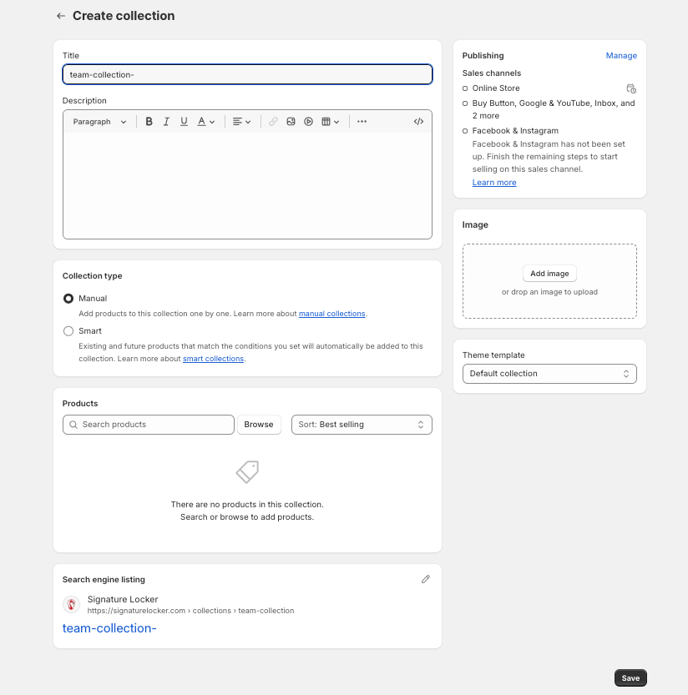Select the Smart collection type

click(x=68, y=331)
